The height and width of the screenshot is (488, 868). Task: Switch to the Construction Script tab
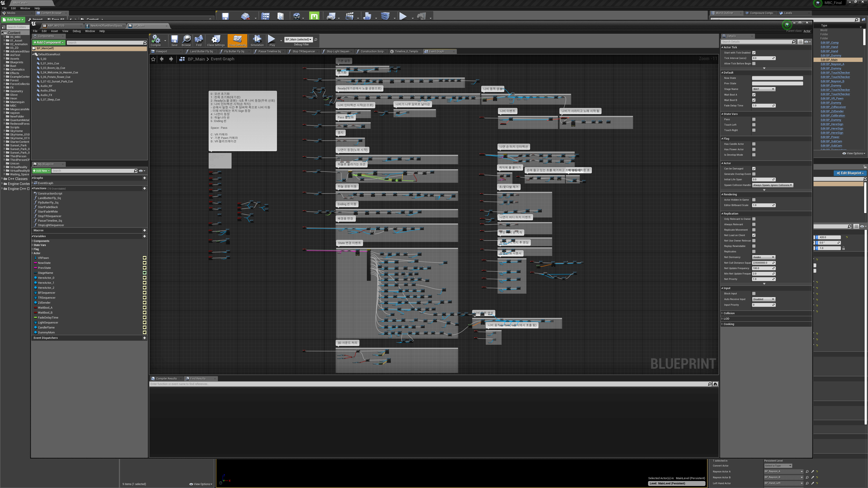[x=372, y=52]
